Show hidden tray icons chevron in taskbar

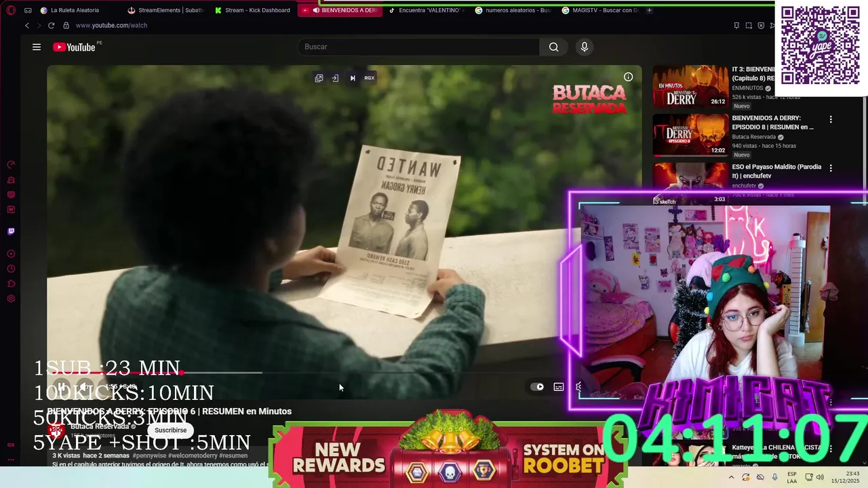click(731, 477)
